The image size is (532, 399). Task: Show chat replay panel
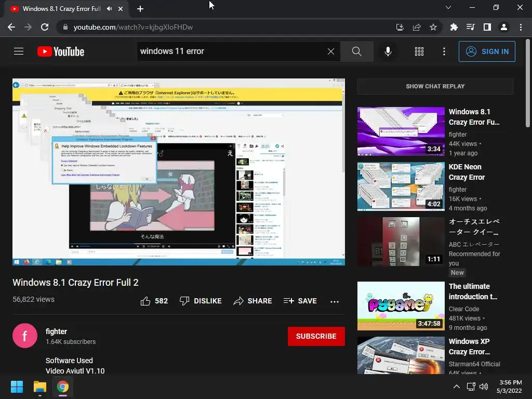[435, 86]
